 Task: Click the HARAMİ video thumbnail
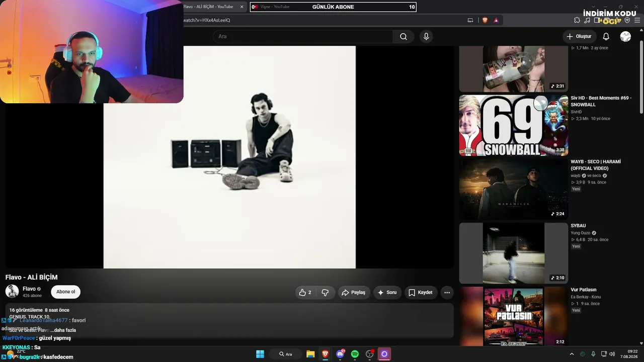[x=513, y=189]
